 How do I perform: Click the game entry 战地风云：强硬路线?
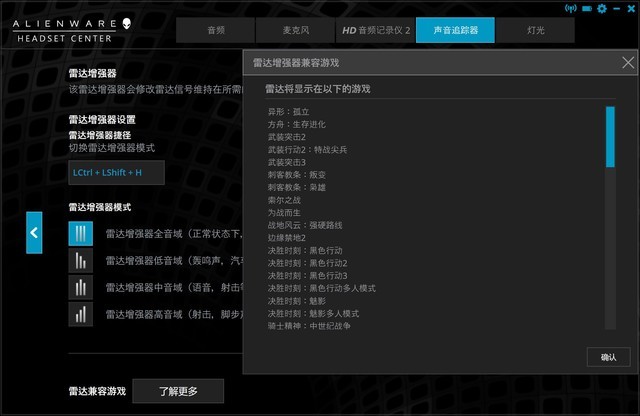coord(305,225)
